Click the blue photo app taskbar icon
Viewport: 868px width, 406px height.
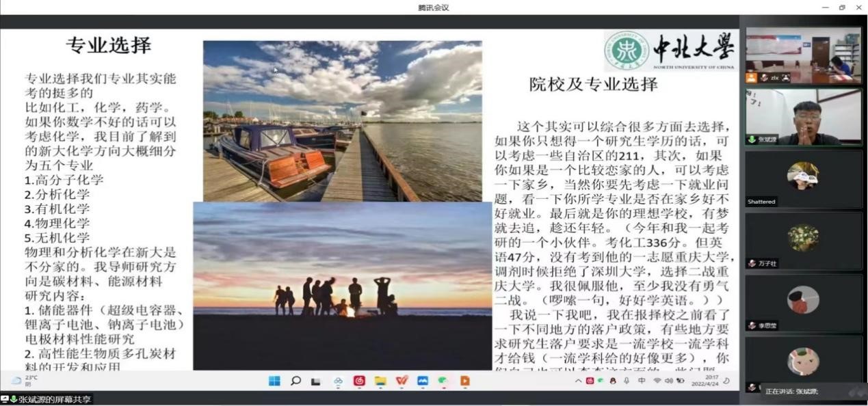(423, 381)
